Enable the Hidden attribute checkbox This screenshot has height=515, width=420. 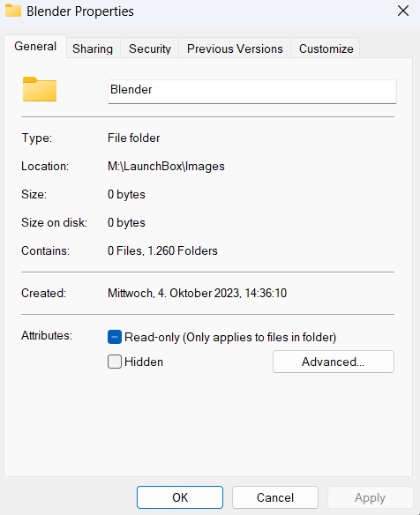[x=115, y=362]
